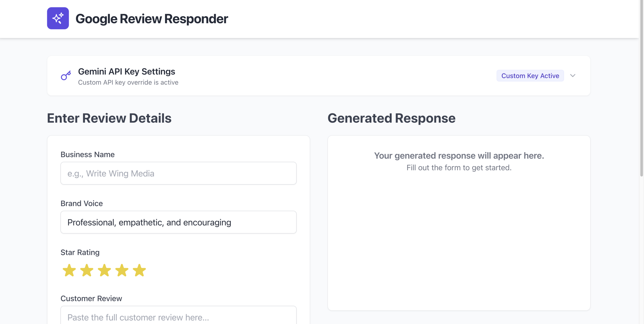The width and height of the screenshot is (644, 324).
Task: Expand the Gemini API Key Settings chevron
Action: (573, 76)
